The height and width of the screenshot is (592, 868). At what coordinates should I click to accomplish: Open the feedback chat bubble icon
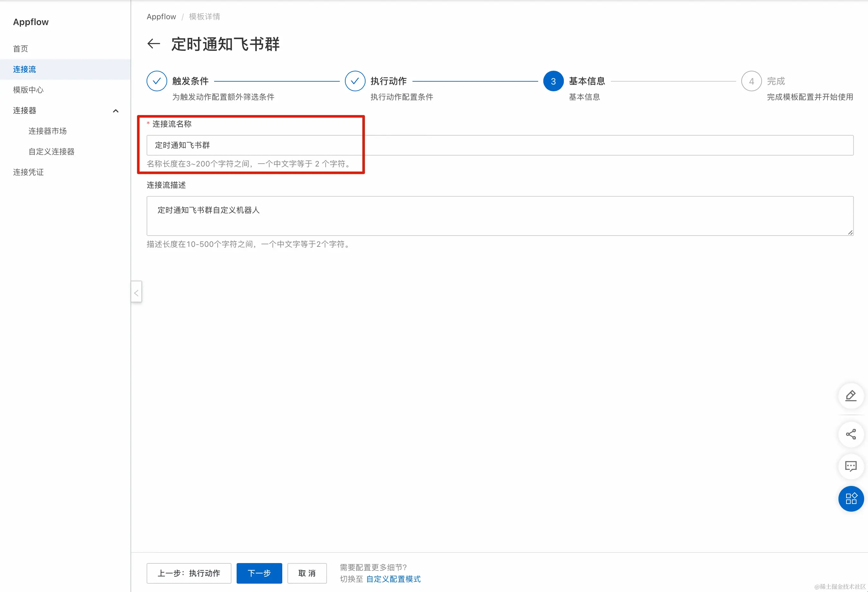click(x=850, y=466)
